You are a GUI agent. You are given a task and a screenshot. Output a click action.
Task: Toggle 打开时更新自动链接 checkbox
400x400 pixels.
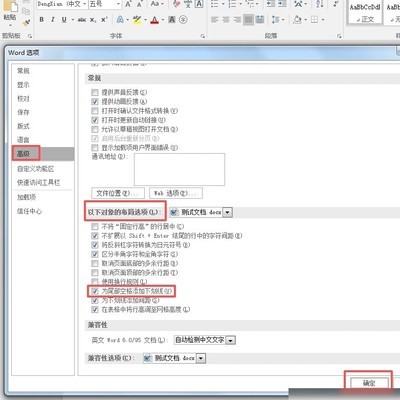[x=95, y=120]
